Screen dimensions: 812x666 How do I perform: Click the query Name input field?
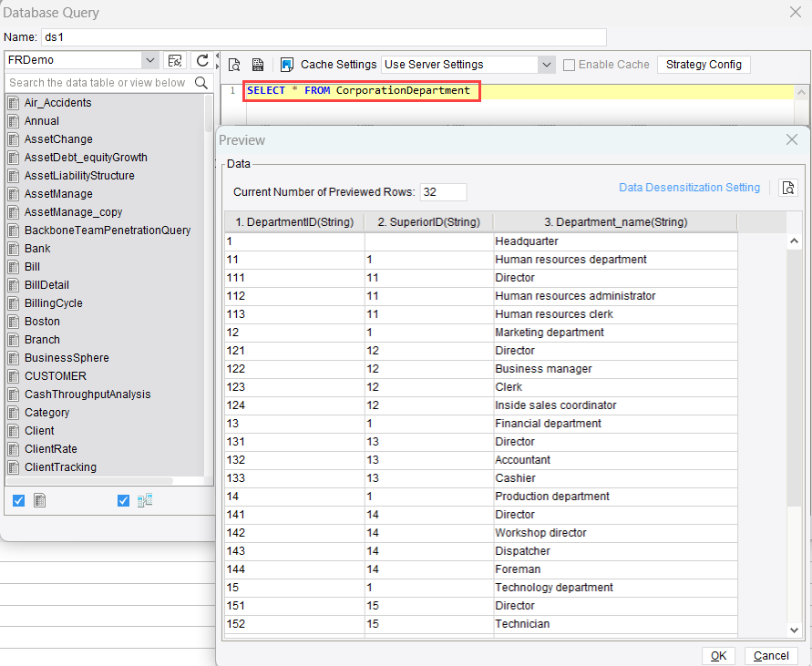click(319, 37)
